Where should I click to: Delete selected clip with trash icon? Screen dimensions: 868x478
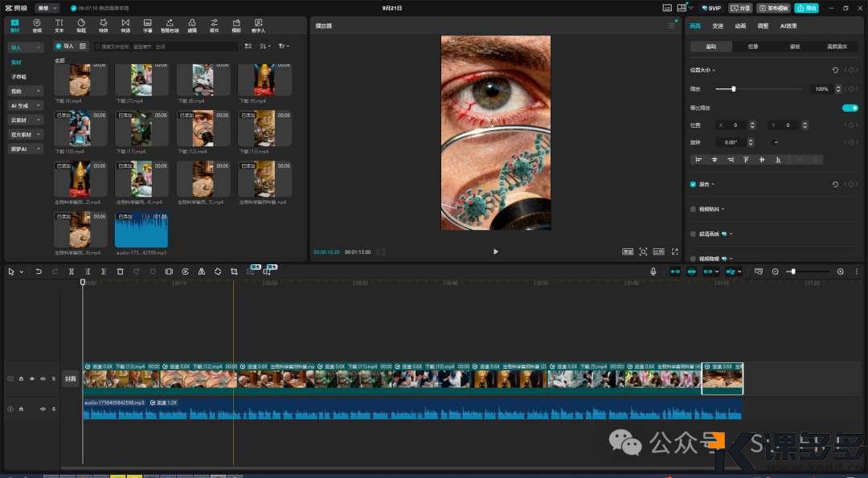120,272
